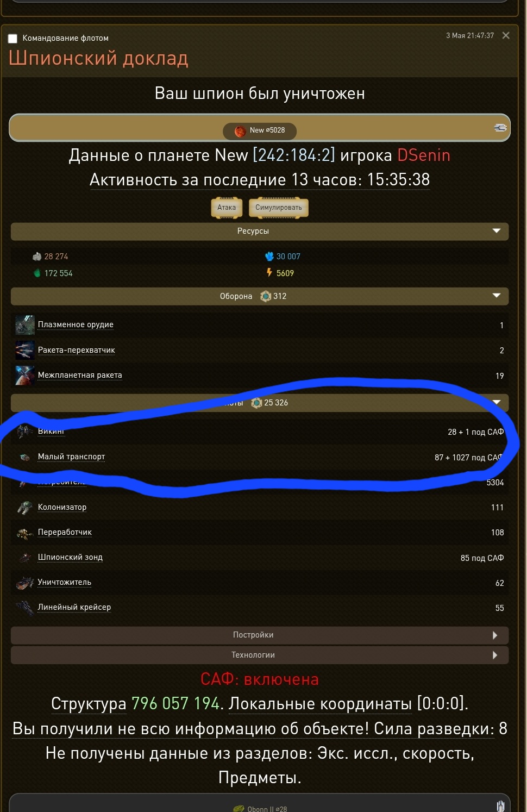Image resolution: width=527 pixels, height=812 pixels.
Task: Close the Шпионский доклад message
Action: [506, 36]
